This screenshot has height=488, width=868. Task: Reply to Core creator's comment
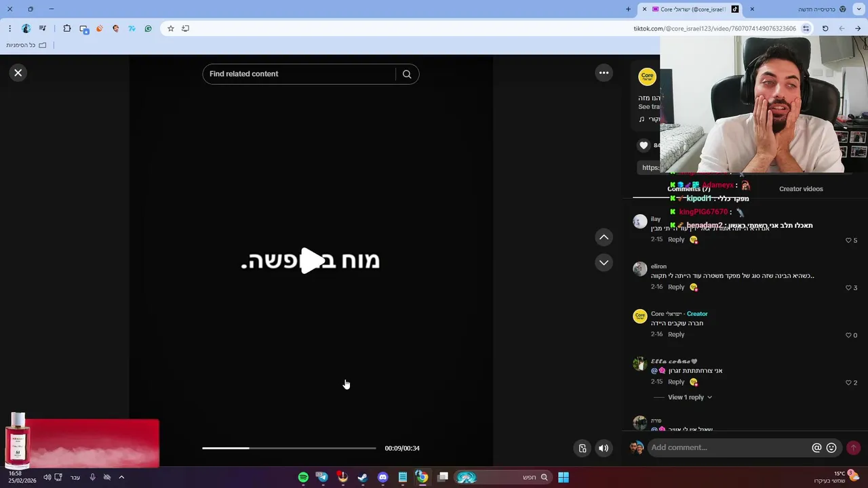coord(676,335)
